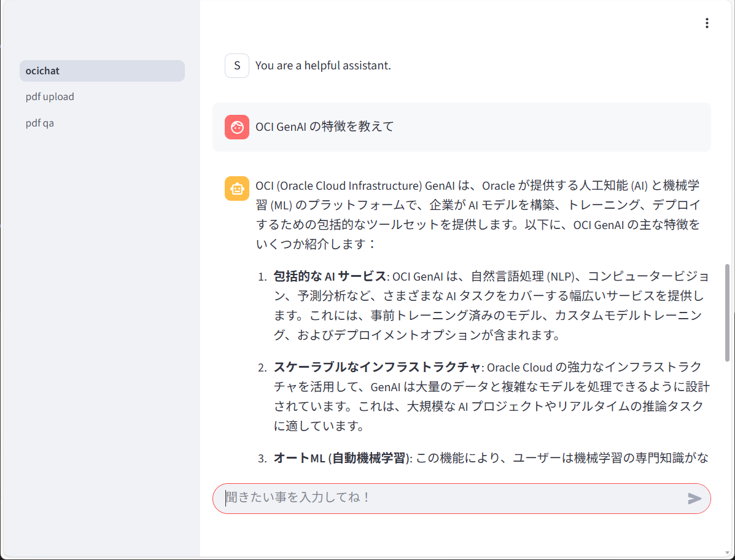Click the system message S avatar
This screenshot has height=560, width=735.
[237, 66]
